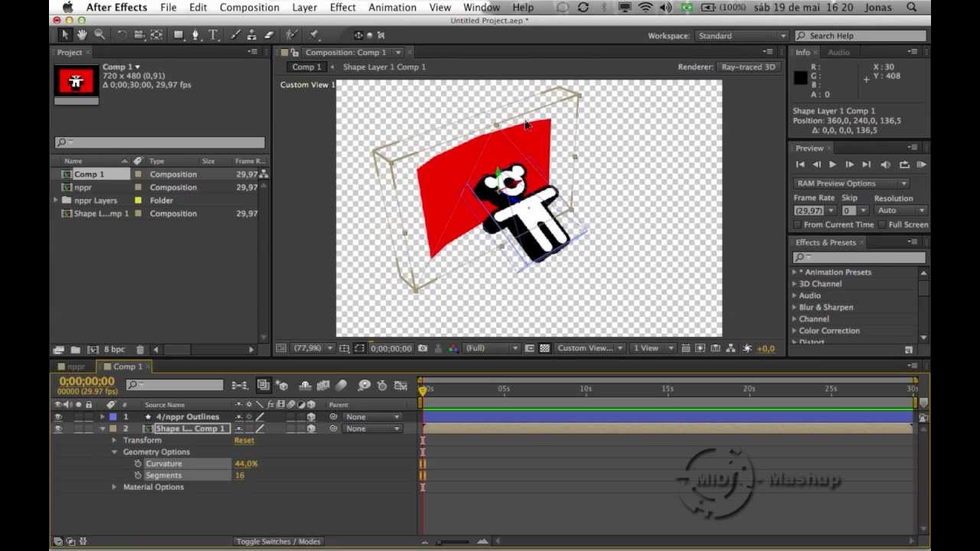
Task: Enable Motion Blur button in timeline
Action: (341, 386)
